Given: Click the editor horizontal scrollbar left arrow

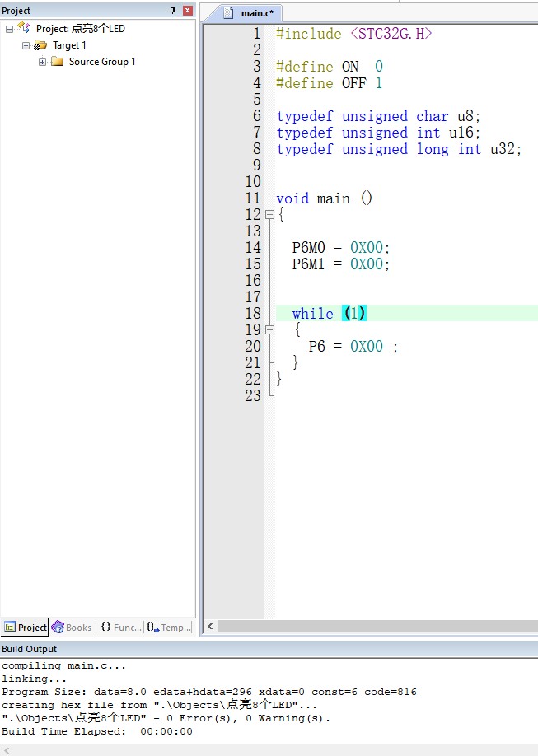Looking at the screenshot, I should [x=211, y=627].
